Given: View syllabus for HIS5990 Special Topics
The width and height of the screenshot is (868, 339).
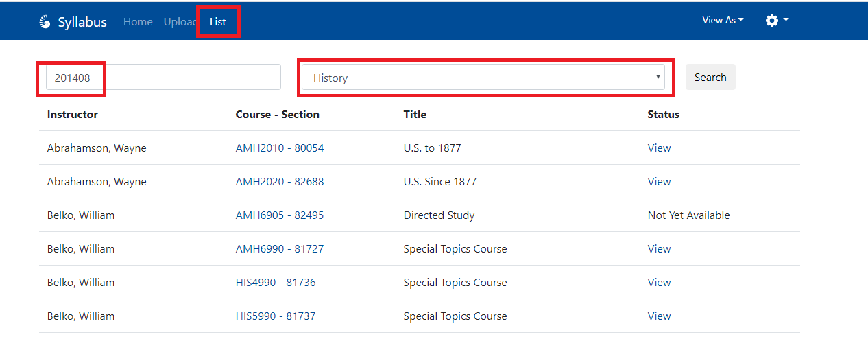Looking at the screenshot, I should (659, 316).
